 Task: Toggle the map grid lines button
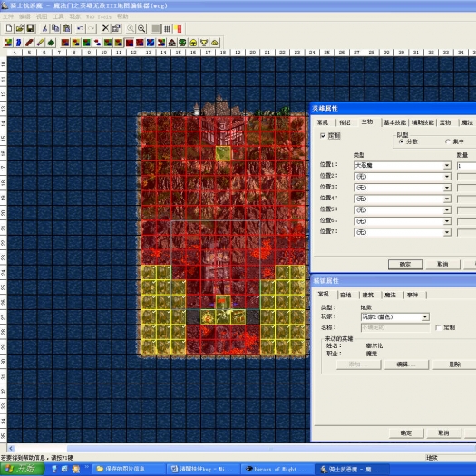tap(167, 29)
